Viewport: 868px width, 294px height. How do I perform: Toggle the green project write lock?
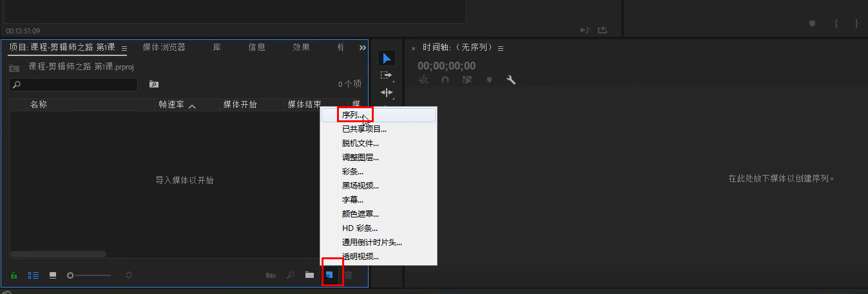point(14,275)
